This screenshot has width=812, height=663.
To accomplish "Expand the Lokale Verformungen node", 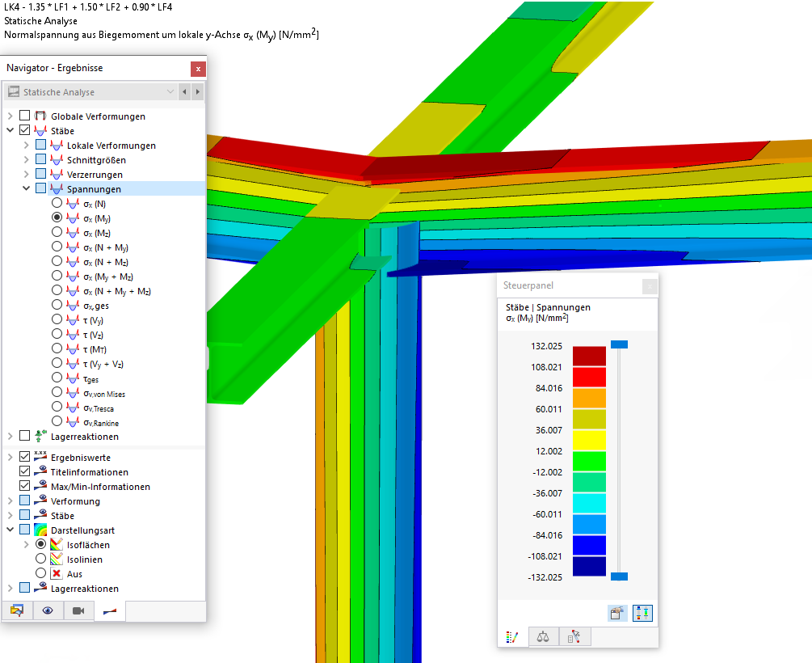I will (x=27, y=145).
